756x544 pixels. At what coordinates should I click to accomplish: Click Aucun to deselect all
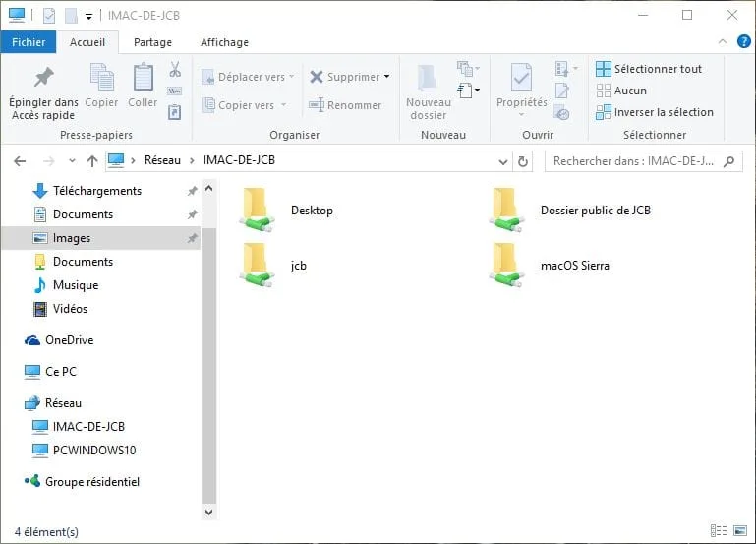[x=621, y=91]
